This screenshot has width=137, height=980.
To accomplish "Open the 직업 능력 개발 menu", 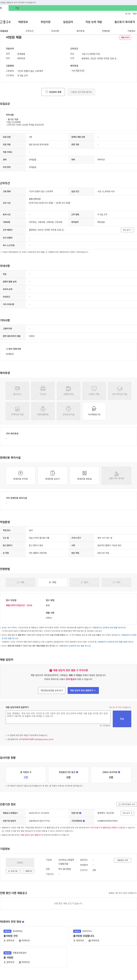I will pos(94,22).
